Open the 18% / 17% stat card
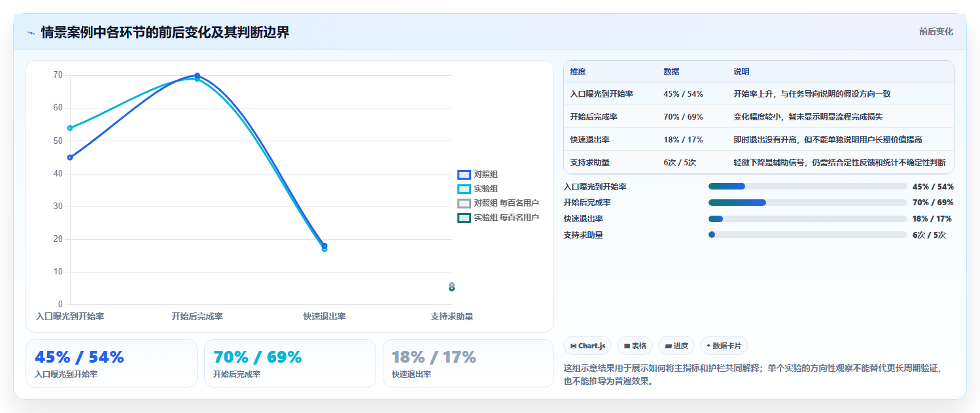Viewport: 980px width, 413px height. pos(468,363)
